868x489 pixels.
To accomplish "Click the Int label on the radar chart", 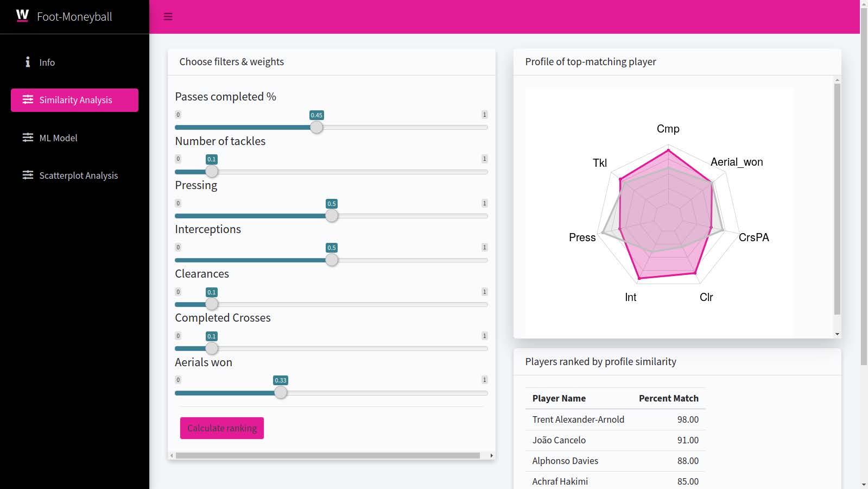I will 631,297.
